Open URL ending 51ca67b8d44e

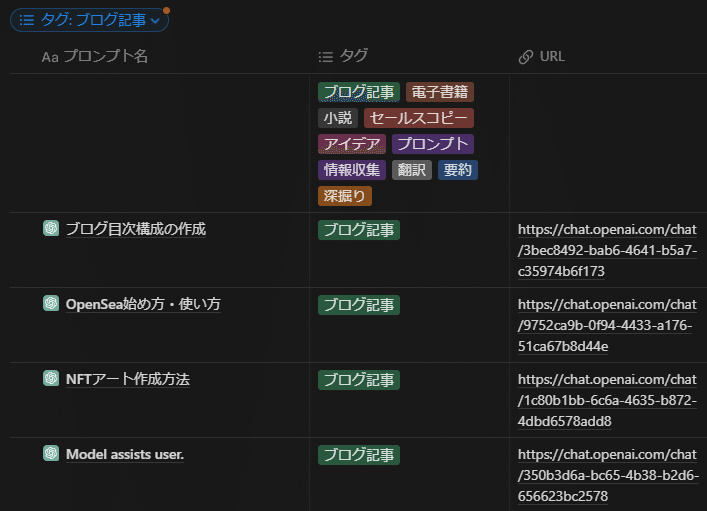tap(607, 325)
